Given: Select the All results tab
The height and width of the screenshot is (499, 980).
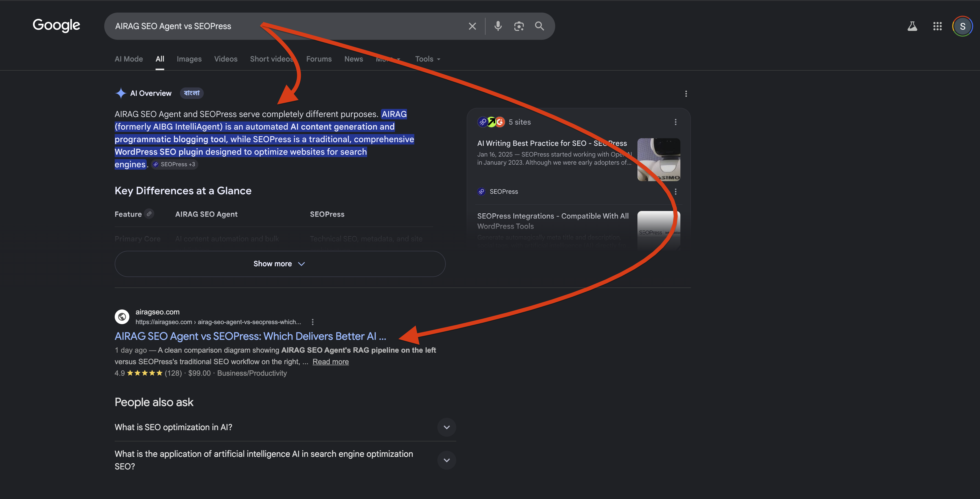Looking at the screenshot, I should tap(160, 59).
